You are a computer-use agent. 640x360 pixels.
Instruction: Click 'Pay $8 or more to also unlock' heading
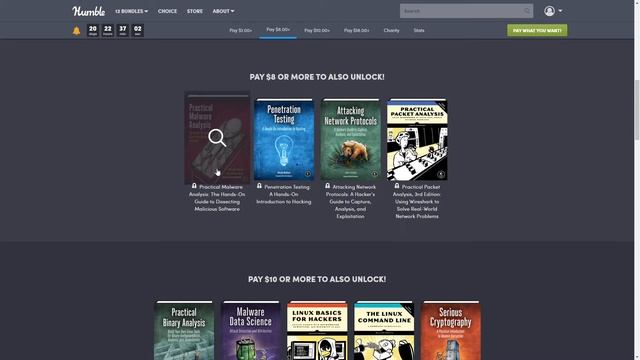317,77
